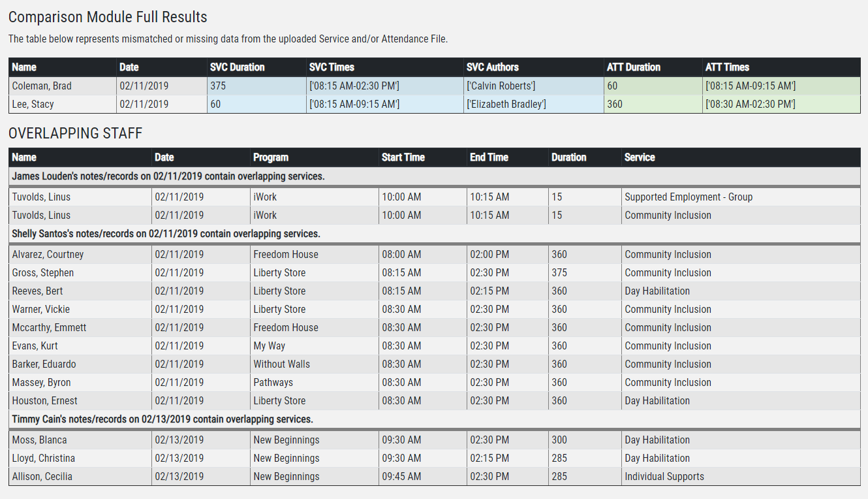The image size is (868, 499).
Task: Click ATT Times '08:30 AM-02:30 PM' cell
Action: click(x=781, y=105)
